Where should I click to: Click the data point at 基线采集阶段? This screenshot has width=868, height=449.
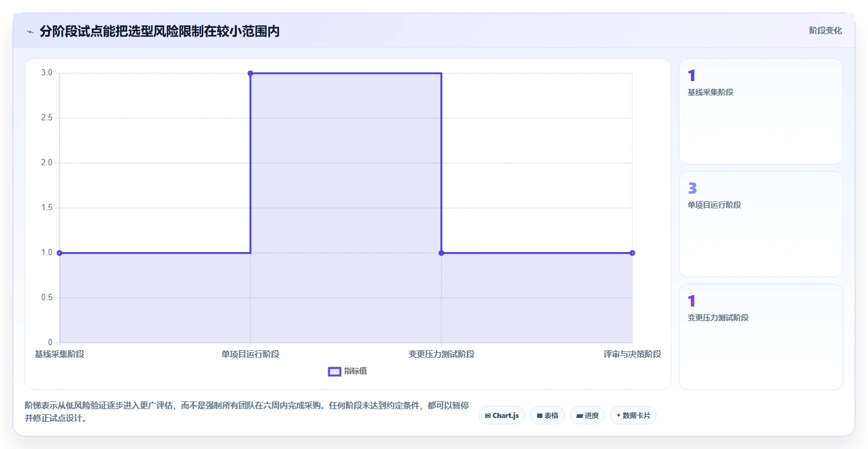(x=59, y=253)
